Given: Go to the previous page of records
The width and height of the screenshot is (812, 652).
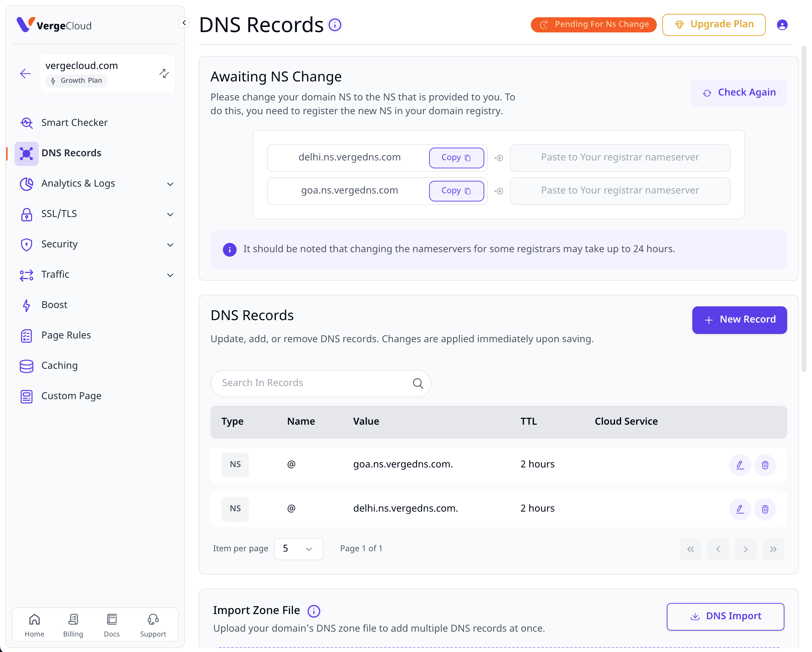Looking at the screenshot, I should click(717, 549).
